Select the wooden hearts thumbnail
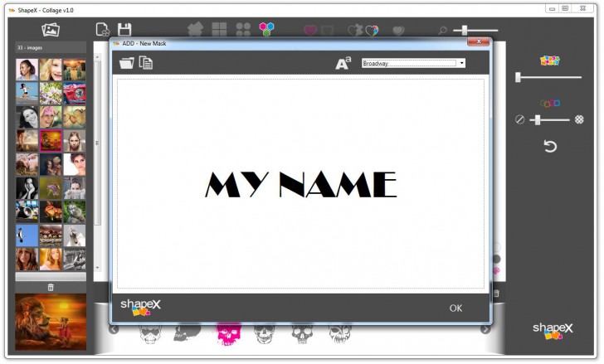This screenshot has height=364, width=604. [75, 117]
